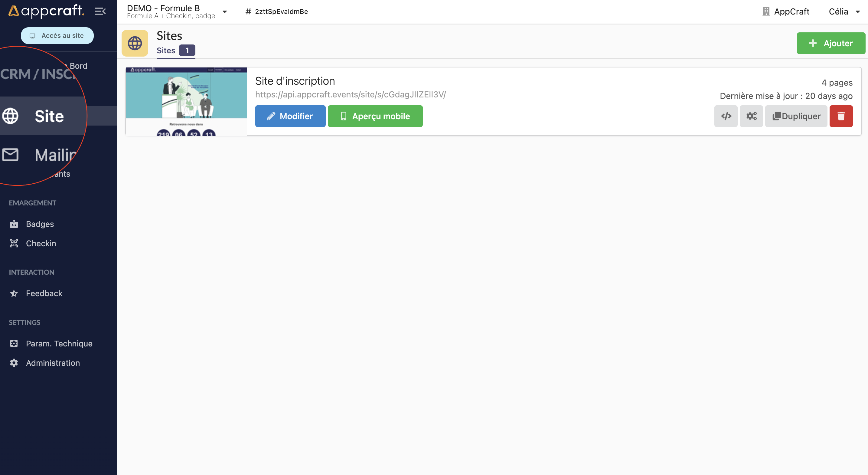The width and height of the screenshot is (868, 475).
Task: Open site settings gears icon
Action: [751, 116]
